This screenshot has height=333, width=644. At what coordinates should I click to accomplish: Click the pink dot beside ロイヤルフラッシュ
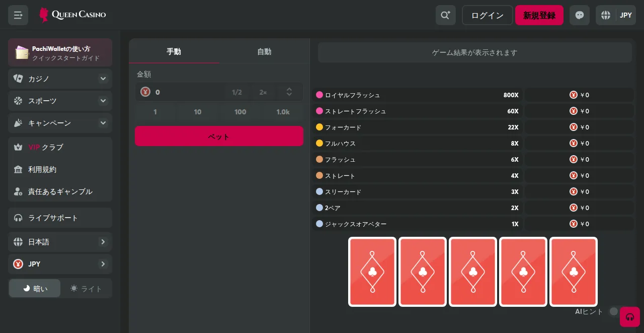(x=319, y=95)
